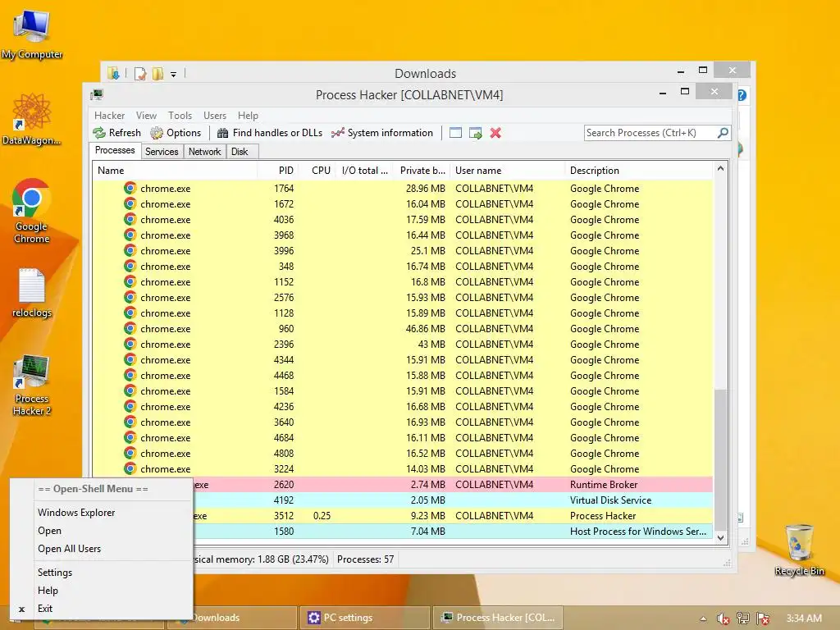Screen dimensions: 840x630
Task: Switch to the Network tab
Action: pyautogui.click(x=204, y=152)
